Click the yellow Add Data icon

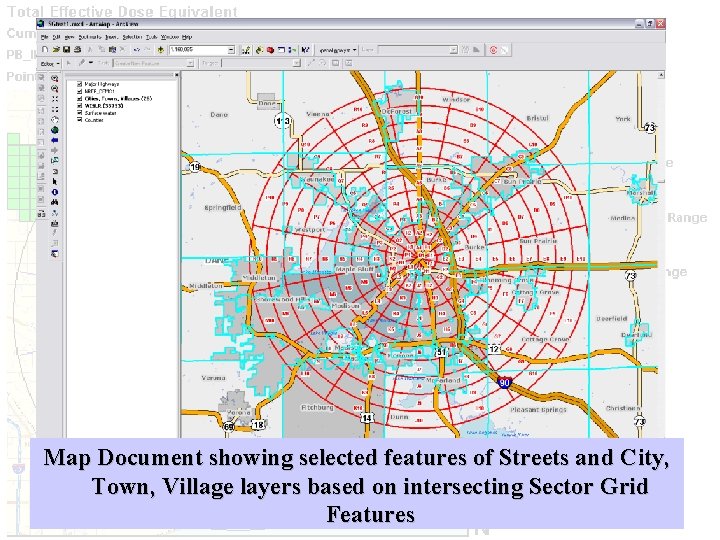[160, 50]
